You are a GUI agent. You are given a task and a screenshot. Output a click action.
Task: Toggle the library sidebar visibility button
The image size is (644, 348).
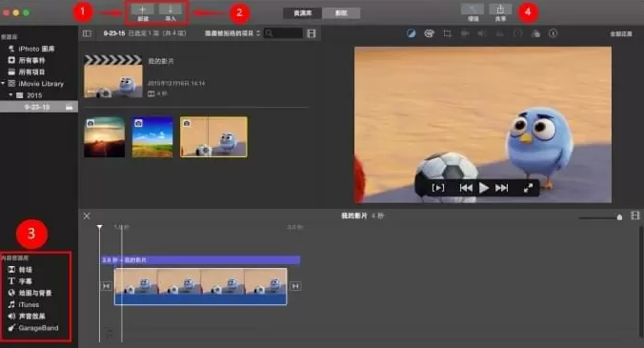point(87,33)
